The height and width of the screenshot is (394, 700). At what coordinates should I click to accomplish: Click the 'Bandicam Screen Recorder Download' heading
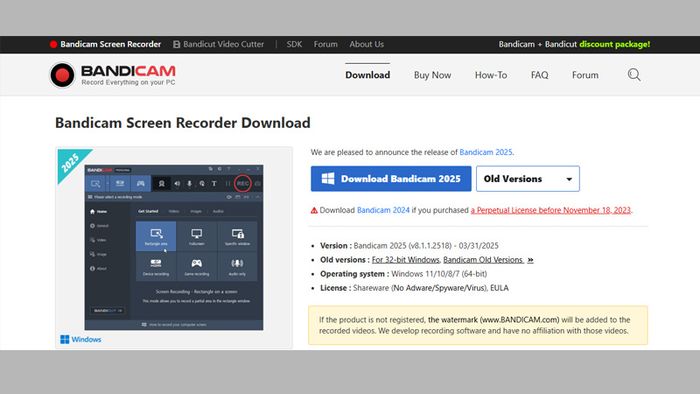tap(183, 123)
